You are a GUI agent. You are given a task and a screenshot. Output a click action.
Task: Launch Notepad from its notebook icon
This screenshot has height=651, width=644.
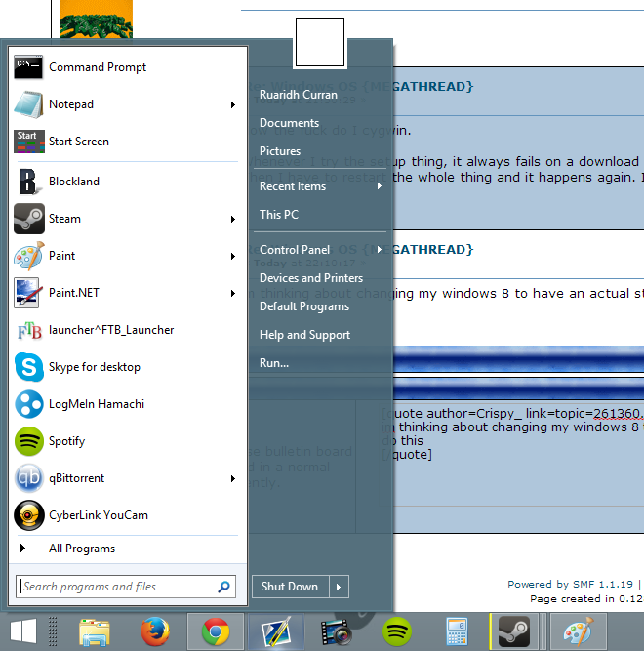[28, 104]
